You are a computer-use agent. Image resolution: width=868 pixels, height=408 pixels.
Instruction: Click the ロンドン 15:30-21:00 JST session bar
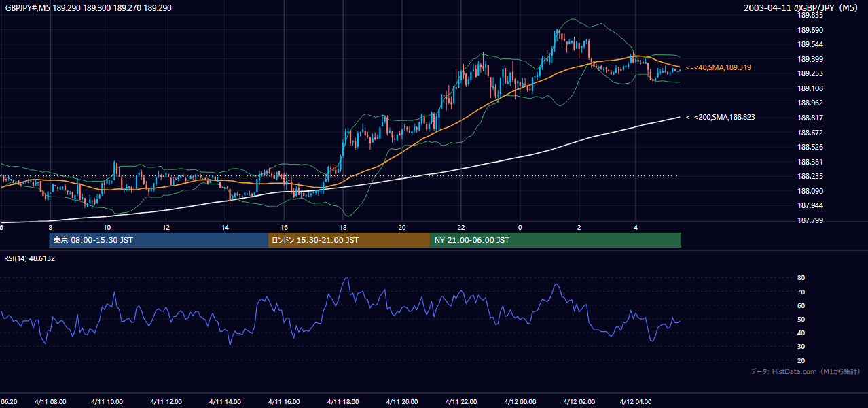point(349,240)
